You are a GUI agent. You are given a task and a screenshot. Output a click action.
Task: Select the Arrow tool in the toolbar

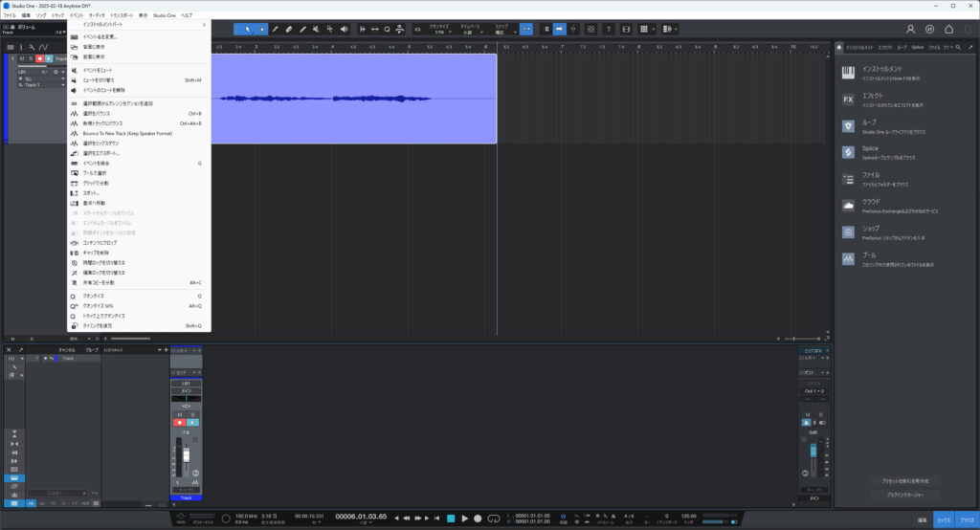247,30
